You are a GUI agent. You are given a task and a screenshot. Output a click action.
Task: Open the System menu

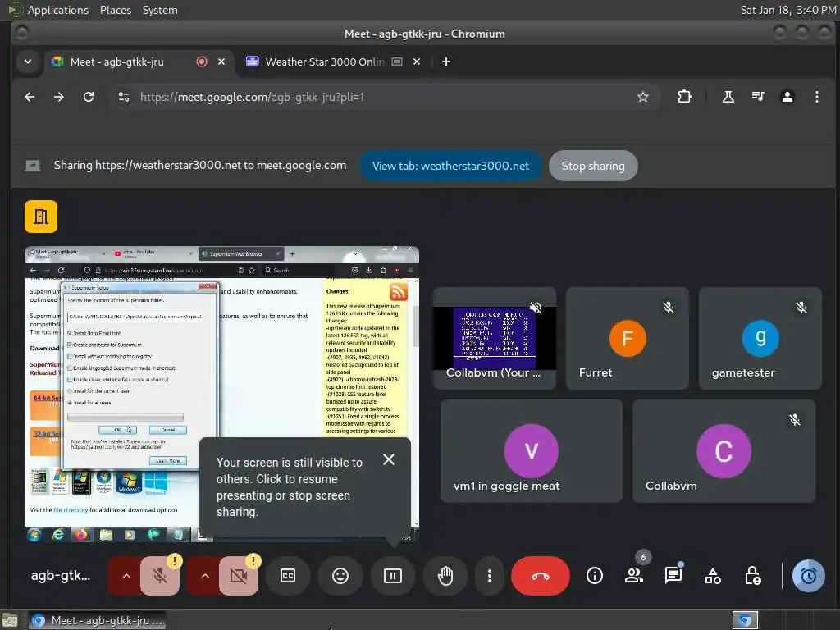tap(160, 10)
